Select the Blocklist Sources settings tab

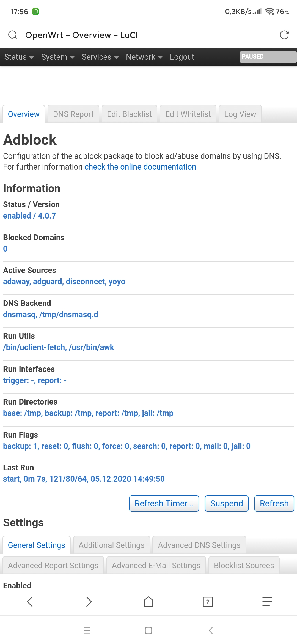point(244,565)
